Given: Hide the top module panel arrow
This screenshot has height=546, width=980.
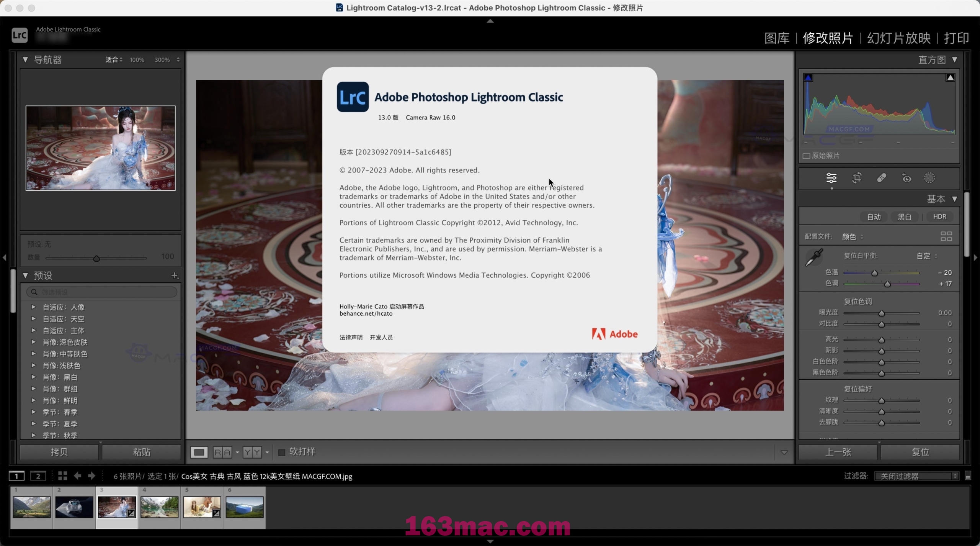Looking at the screenshot, I should (x=490, y=21).
